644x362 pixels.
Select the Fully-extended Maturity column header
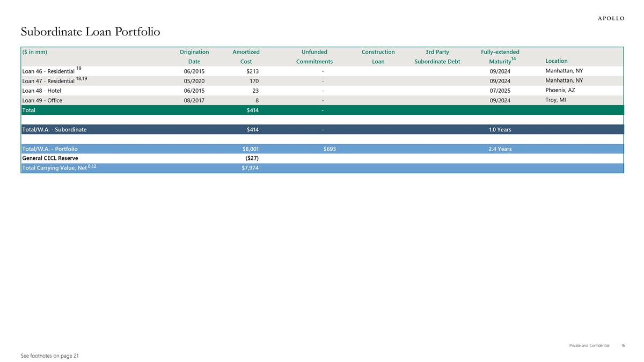coord(500,57)
